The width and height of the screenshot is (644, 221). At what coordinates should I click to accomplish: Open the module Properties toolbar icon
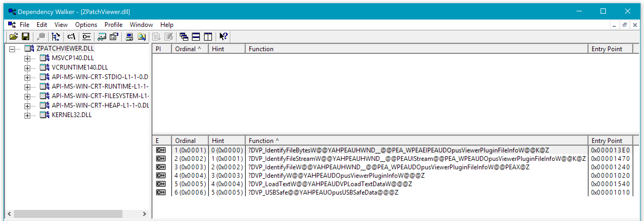[114, 36]
